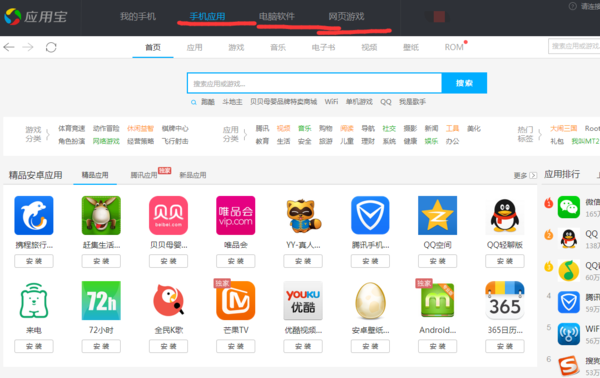Click the refresh page icon

coord(51,47)
